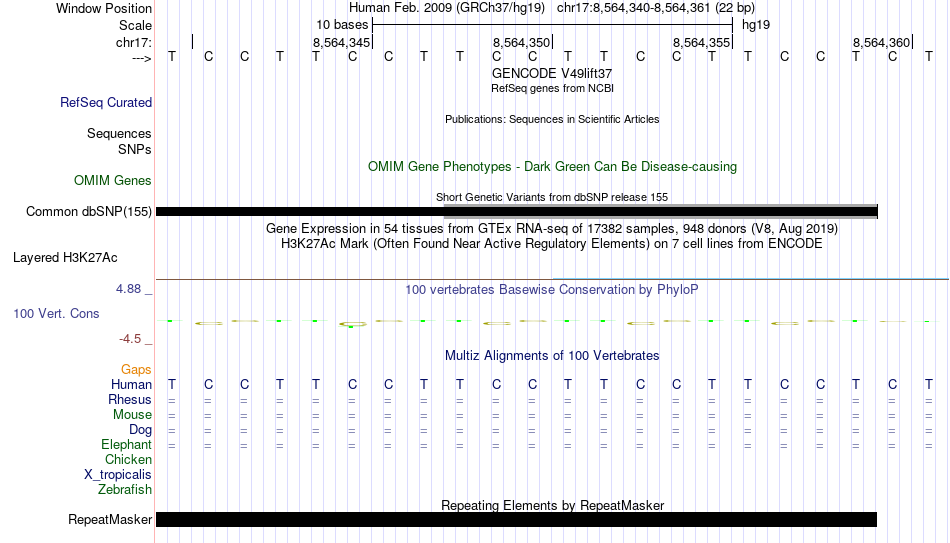The image size is (950, 543).
Task: Click the 8,564,360 coordinate marker
Action: [x=882, y=42]
